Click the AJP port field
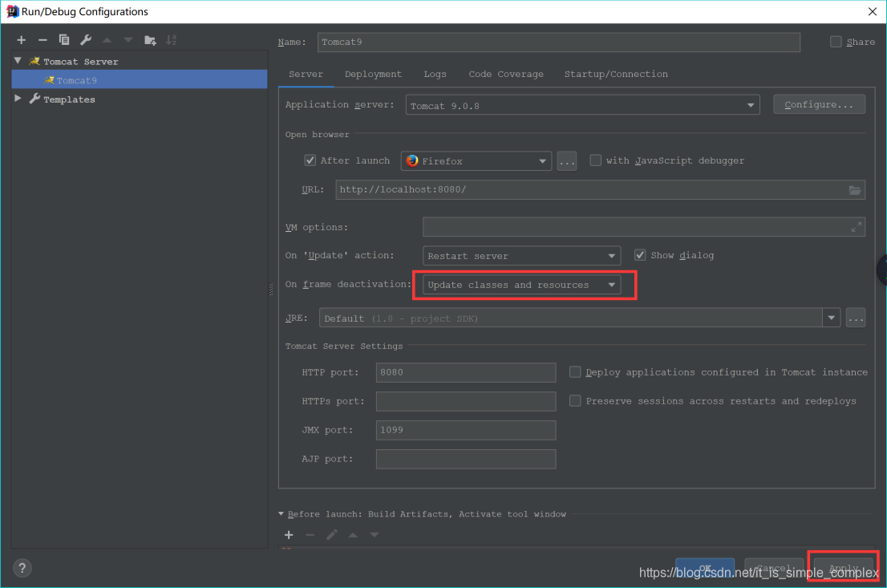Viewport: 887px width, 588px height. tap(466, 459)
